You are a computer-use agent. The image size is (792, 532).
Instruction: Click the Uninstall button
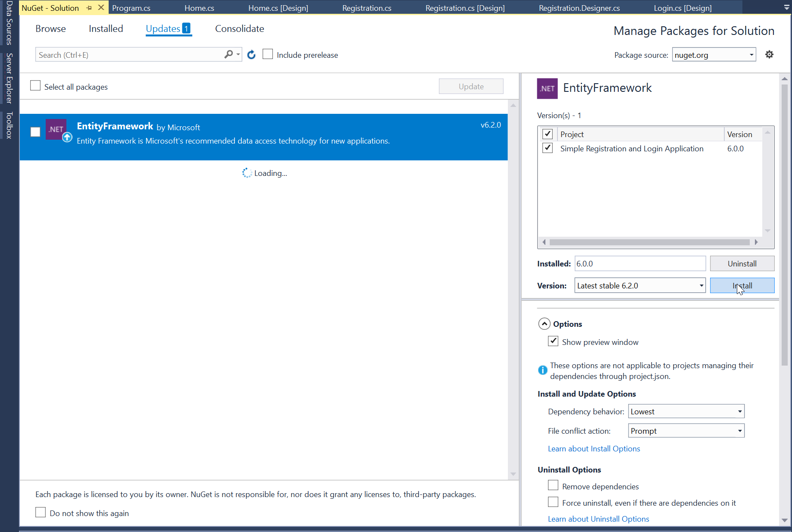click(742, 263)
